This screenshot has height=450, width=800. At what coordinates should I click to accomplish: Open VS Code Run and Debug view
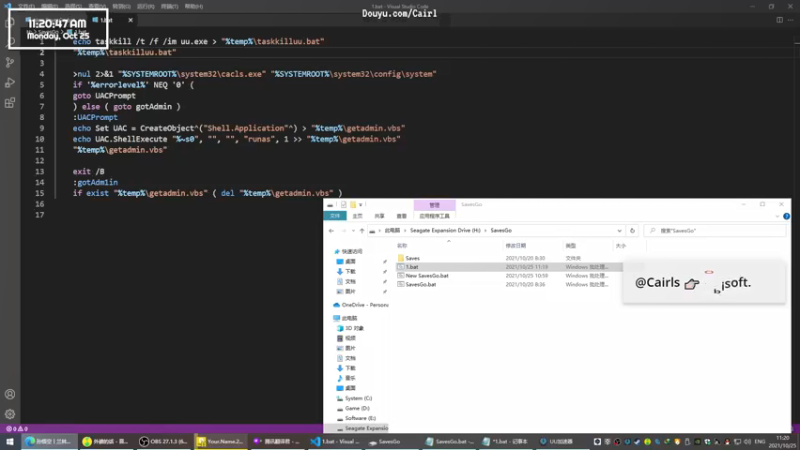click(10, 83)
